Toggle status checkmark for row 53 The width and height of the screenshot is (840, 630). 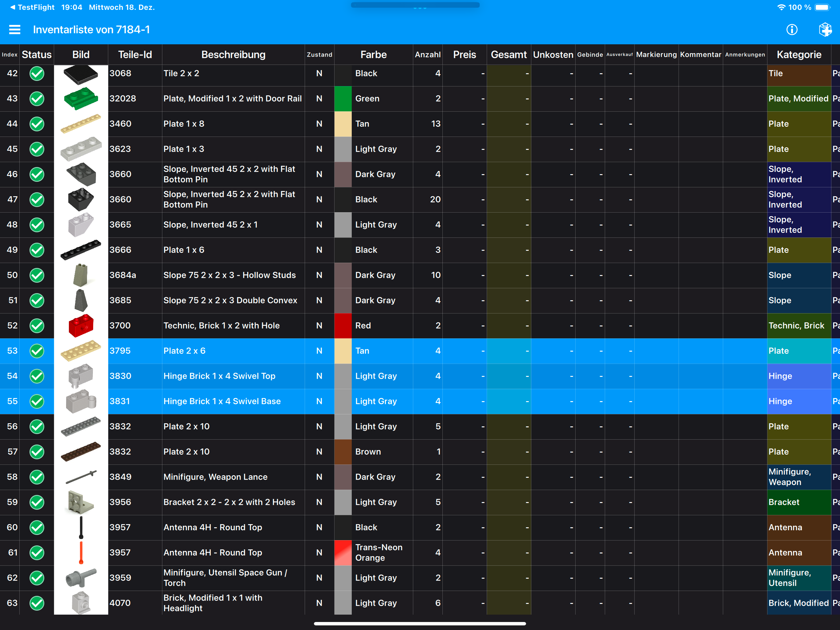tap(37, 351)
